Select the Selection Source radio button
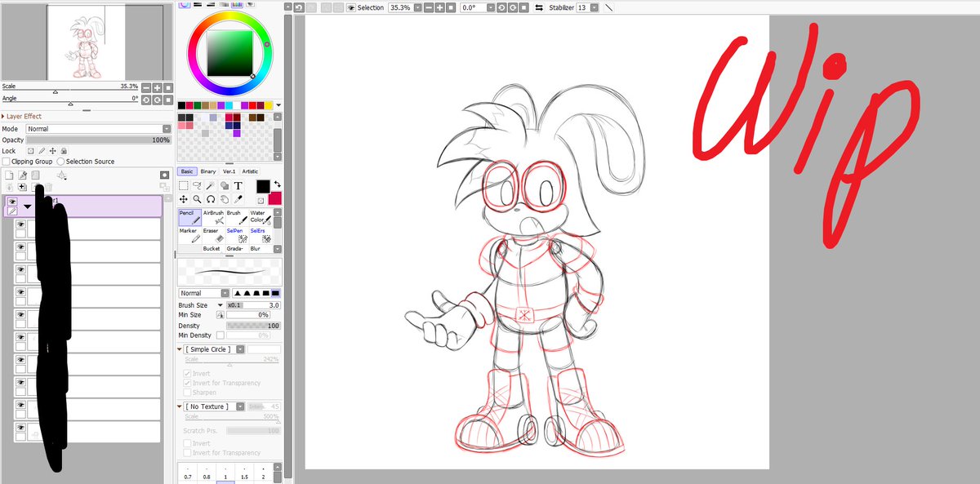 pyautogui.click(x=60, y=162)
